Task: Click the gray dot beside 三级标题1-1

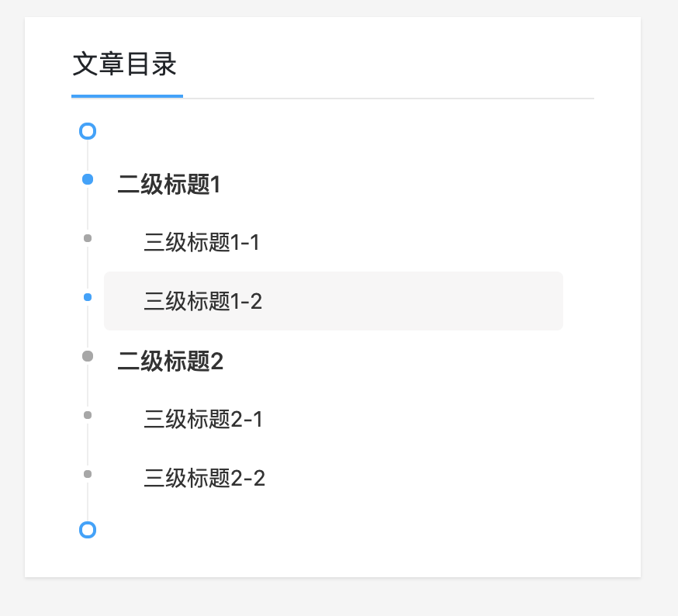Action: point(87,237)
